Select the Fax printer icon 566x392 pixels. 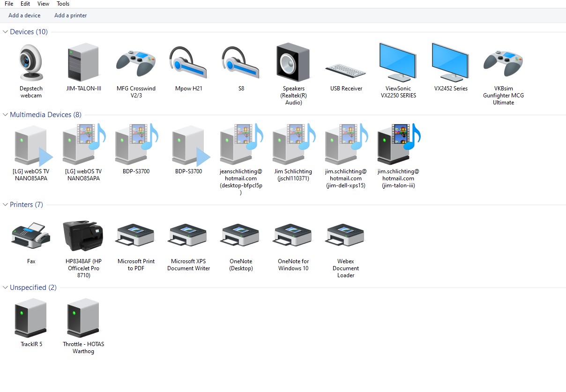pyautogui.click(x=31, y=235)
